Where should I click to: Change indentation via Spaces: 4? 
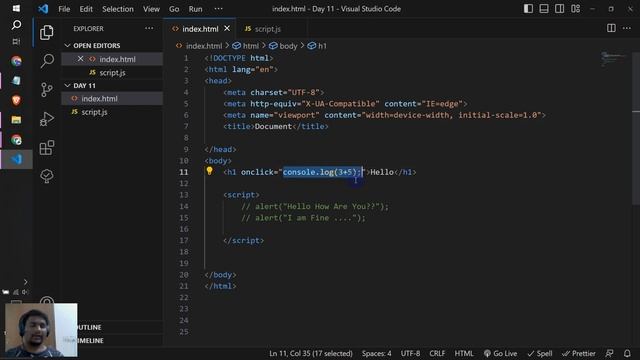point(376,353)
